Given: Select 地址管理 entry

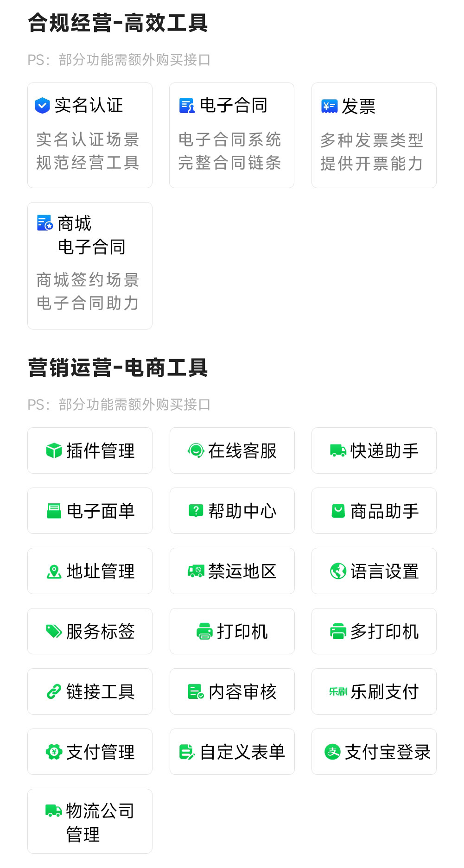Looking at the screenshot, I should pos(90,571).
